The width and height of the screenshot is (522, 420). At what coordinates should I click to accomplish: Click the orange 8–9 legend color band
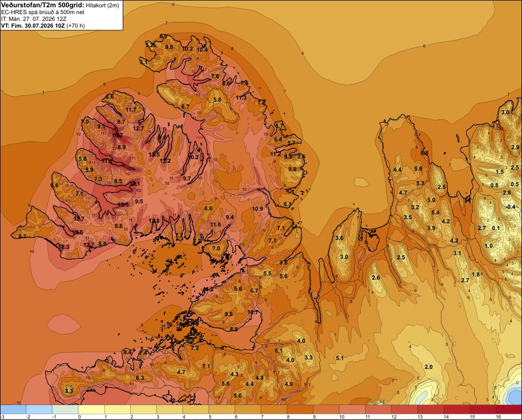click(x=300, y=409)
